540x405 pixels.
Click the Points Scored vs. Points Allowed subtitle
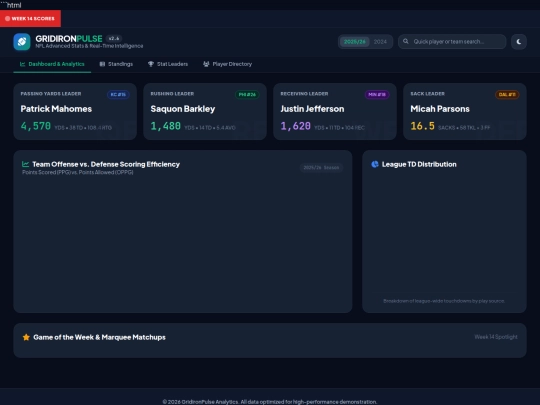click(77, 172)
